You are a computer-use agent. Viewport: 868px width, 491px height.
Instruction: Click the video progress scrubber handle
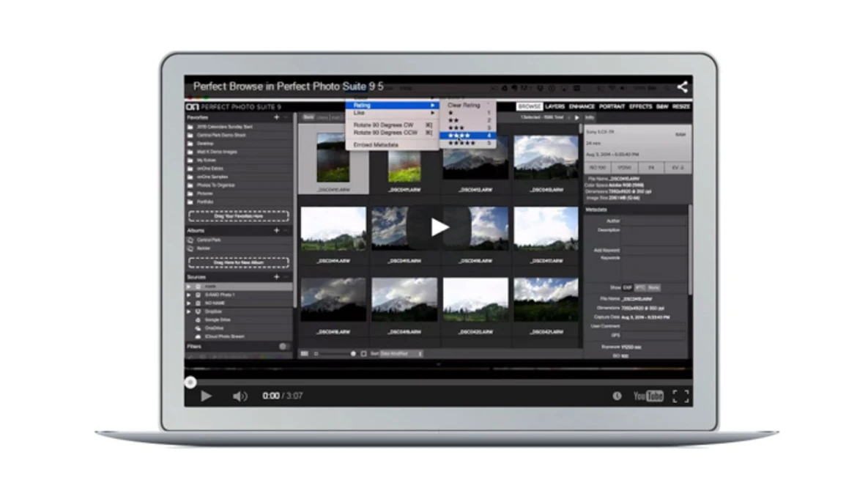pos(190,383)
